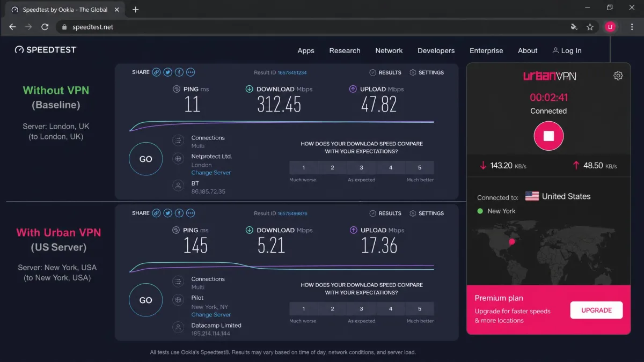Share baseline result on Facebook
Viewport: 644px width, 362px height.
[179, 72]
